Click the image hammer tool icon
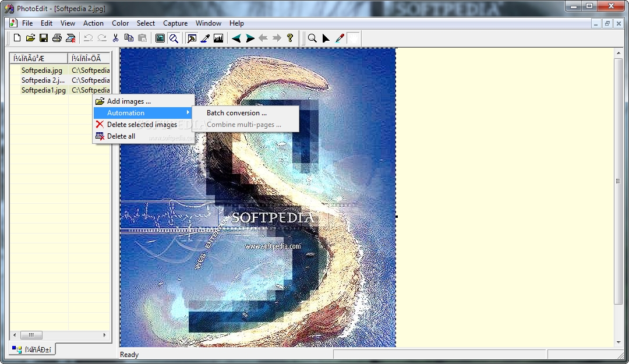The image size is (629, 364). [x=192, y=38]
